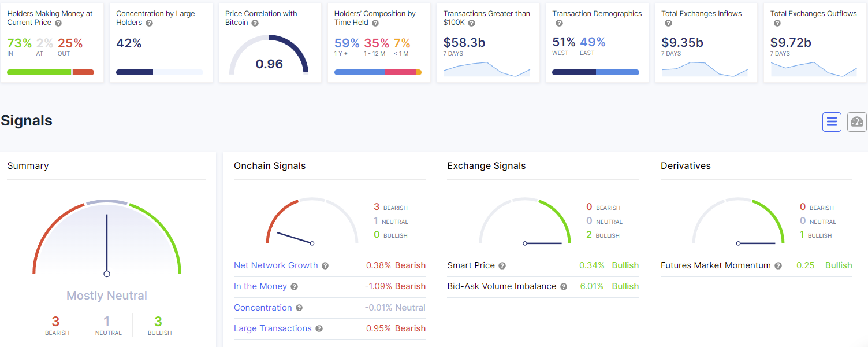868x347 pixels.
Task: Click help icon next to Futures Market Momentum
Action: tap(778, 266)
